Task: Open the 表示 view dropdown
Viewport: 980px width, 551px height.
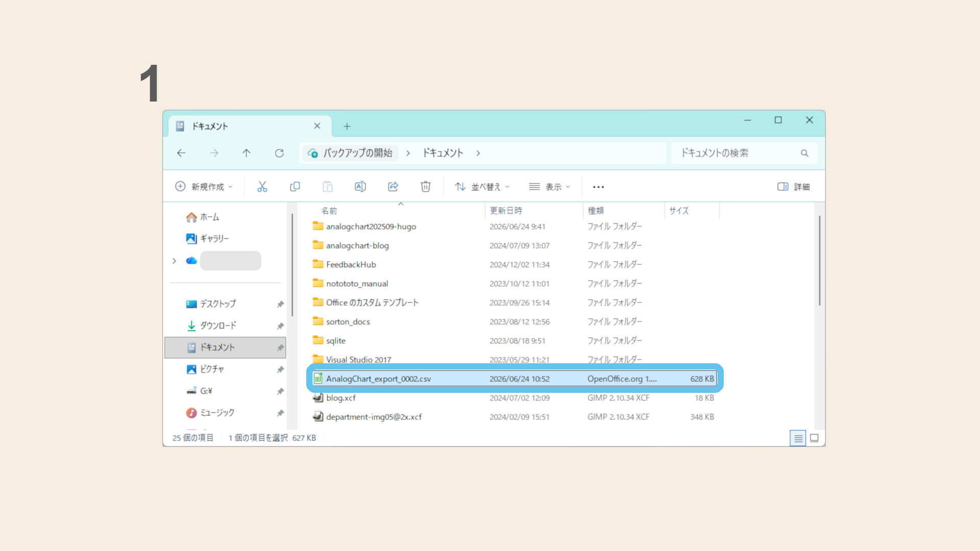Action: coord(550,187)
